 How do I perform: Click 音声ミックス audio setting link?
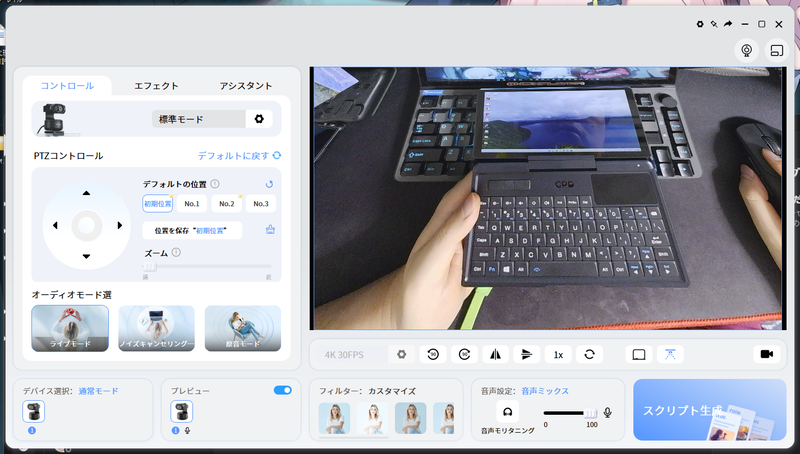(545, 391)
